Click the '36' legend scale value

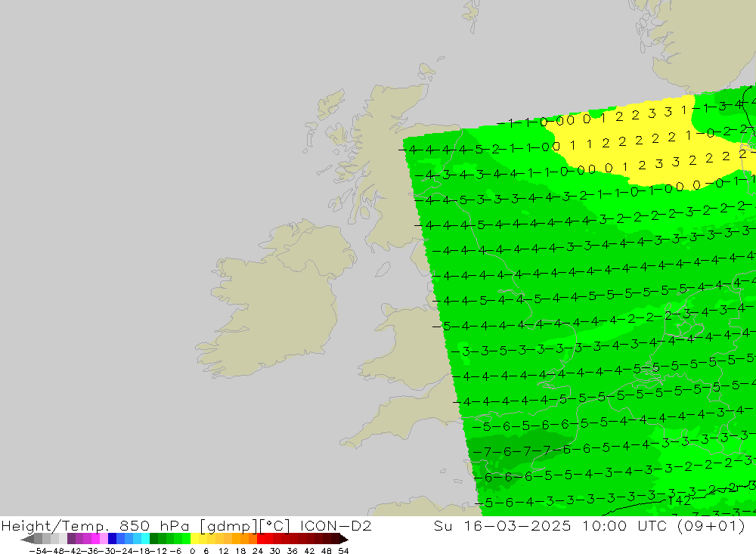tap(292, 551)
